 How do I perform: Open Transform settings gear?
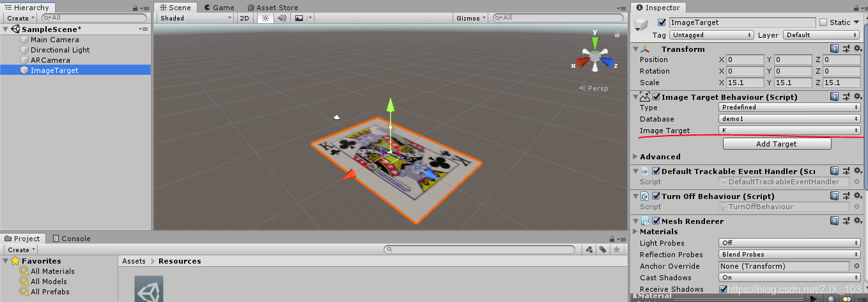tap(857, 49)
